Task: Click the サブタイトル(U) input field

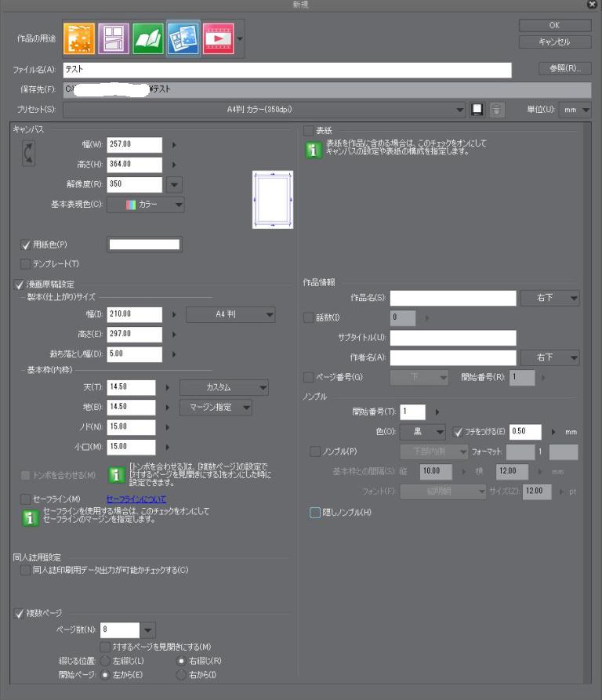Action: 453,338
